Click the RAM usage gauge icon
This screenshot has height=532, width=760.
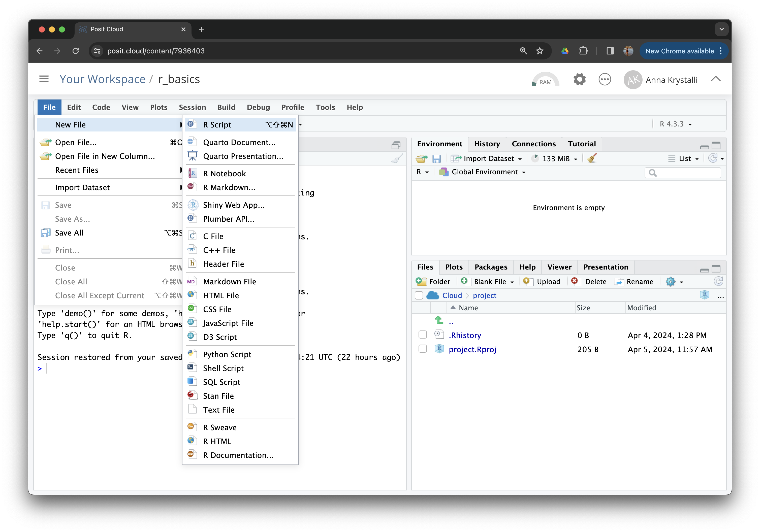(545, 79)
